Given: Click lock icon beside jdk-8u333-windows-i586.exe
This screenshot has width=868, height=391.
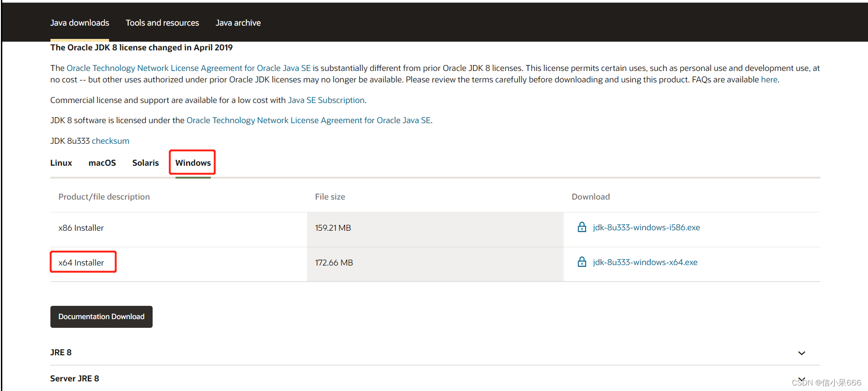Looking at the screenshot, I should click(582, 227).
